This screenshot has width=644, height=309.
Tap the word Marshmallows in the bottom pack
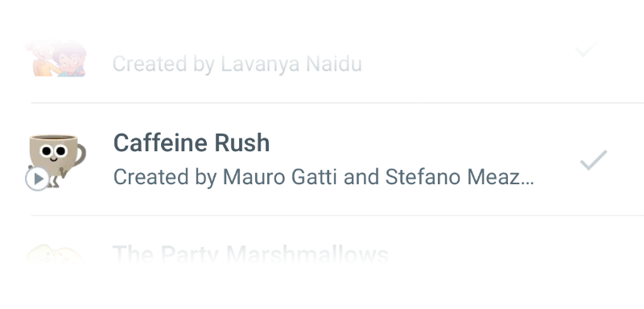308,254
